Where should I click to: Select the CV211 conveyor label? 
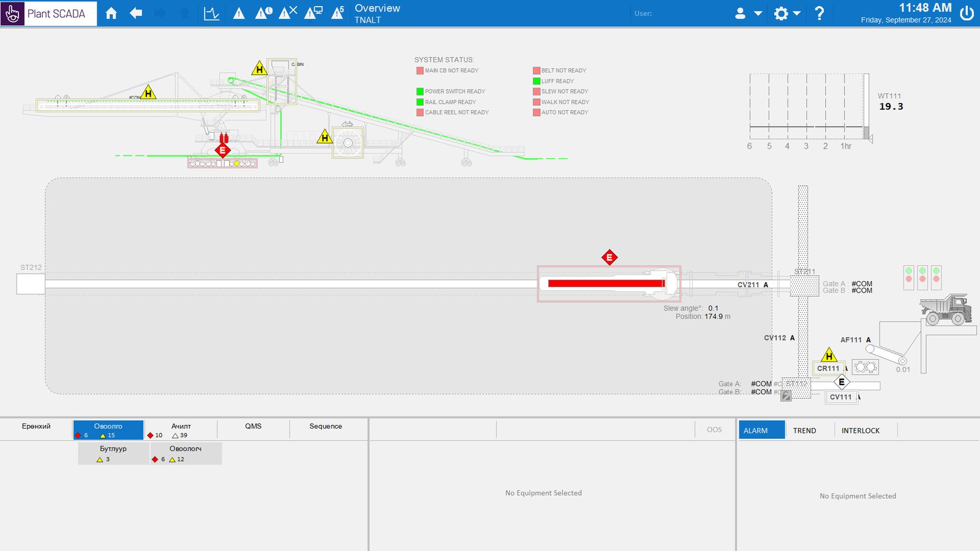(x=748, y=285)
